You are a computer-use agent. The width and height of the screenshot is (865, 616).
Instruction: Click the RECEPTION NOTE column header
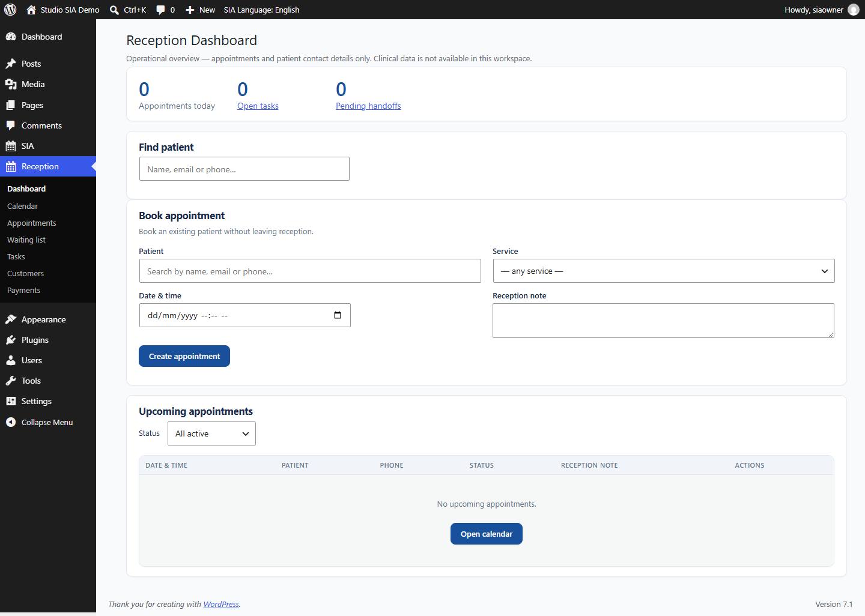point(589,465)
